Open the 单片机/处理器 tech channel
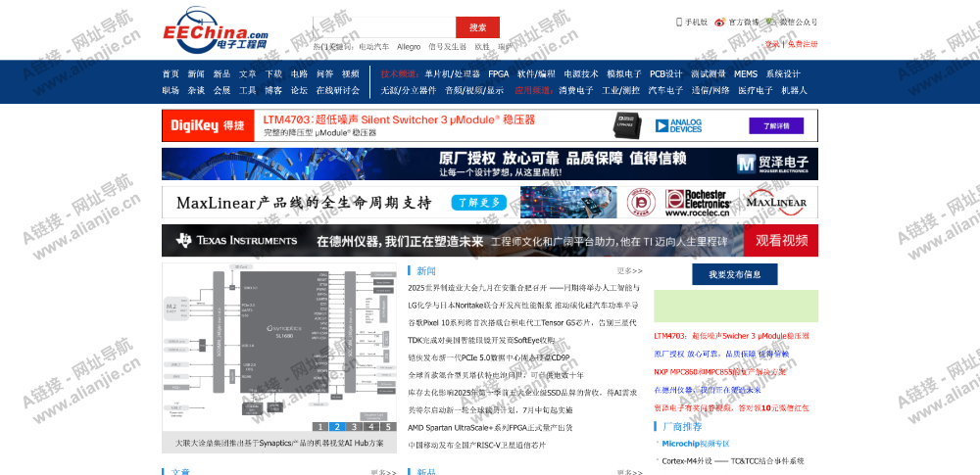The width and height of the screenshot is (980, 475). click(452, 73)
